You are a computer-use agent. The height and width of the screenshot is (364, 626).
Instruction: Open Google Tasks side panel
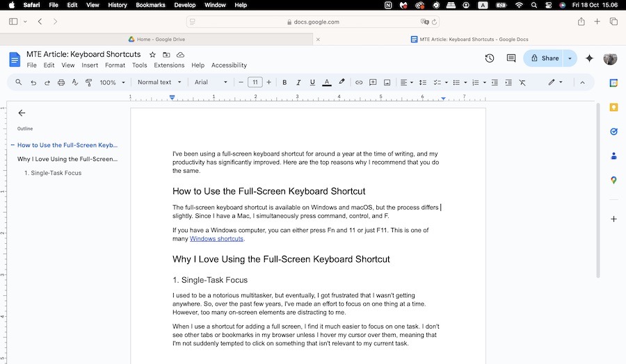pos(613,131)
